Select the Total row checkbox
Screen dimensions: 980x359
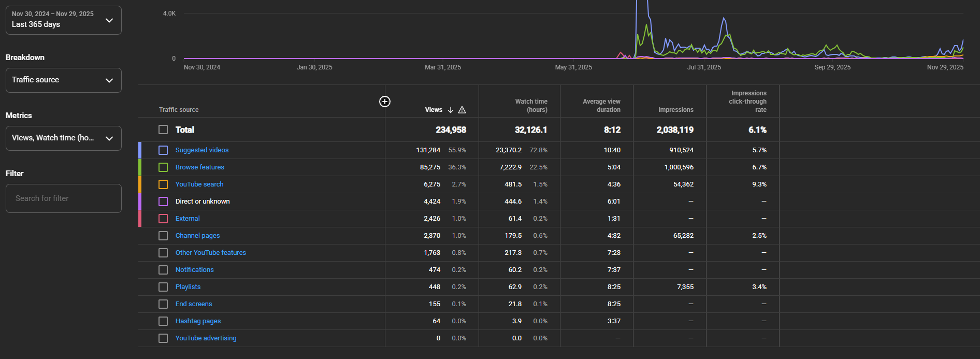click(163, 130)
